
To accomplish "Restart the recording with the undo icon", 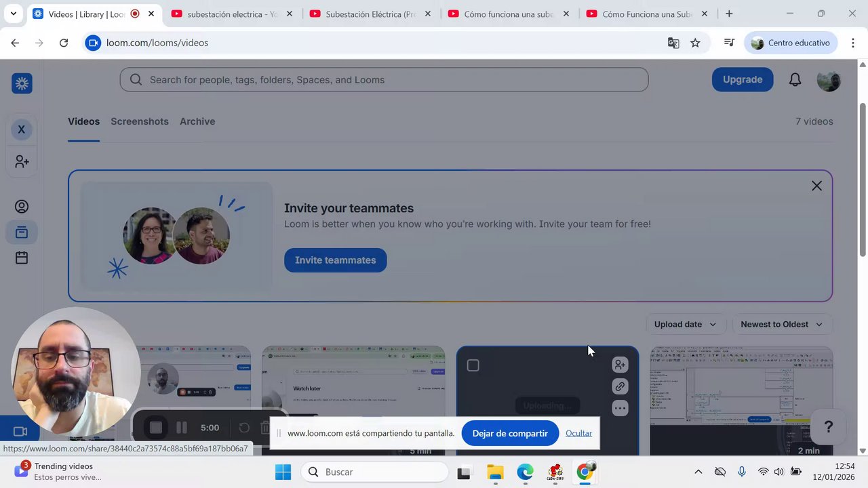I will point(244,428).
